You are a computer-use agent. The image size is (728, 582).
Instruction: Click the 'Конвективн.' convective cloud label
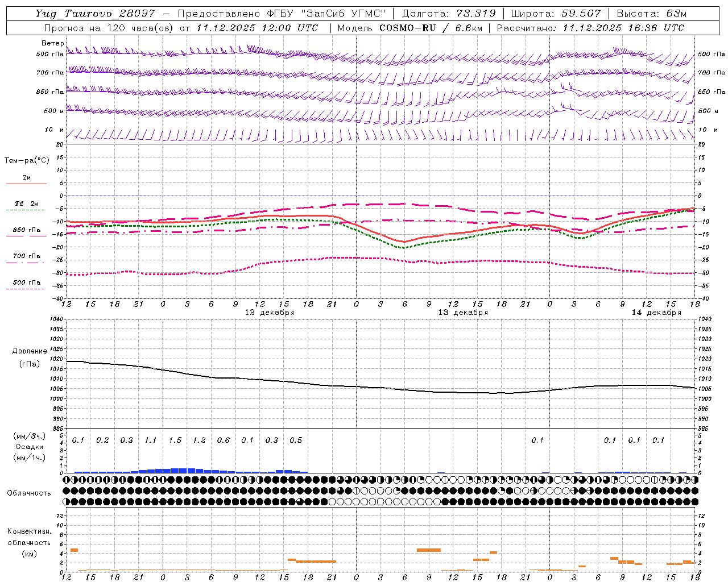29,531
